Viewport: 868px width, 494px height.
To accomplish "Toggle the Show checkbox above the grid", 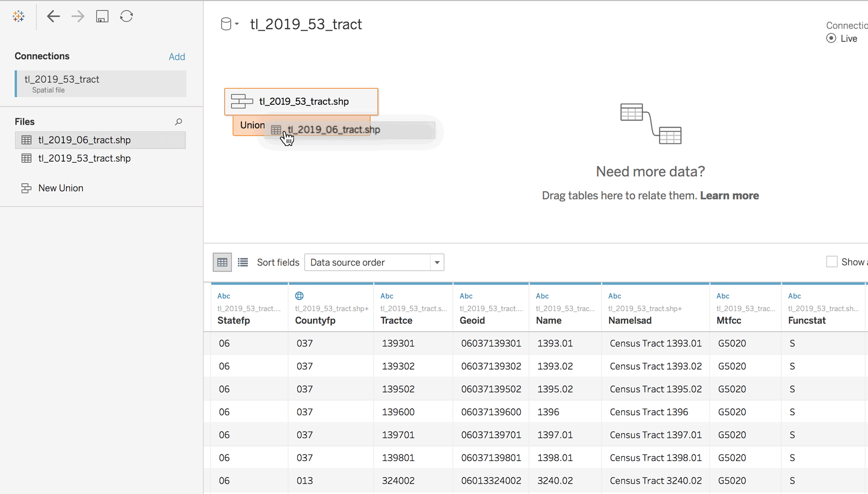I will [832, 262].
